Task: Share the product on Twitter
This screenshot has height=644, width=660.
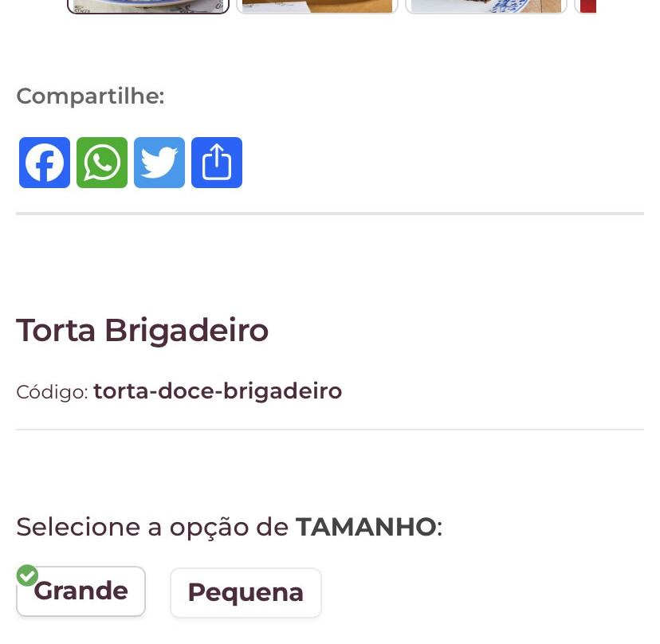Action: [x=159, y=163]
